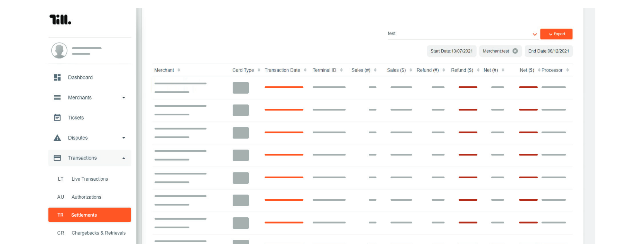Open the user profile avatar
The height and width of the screenshot is (247, 644).
(59, 50)
